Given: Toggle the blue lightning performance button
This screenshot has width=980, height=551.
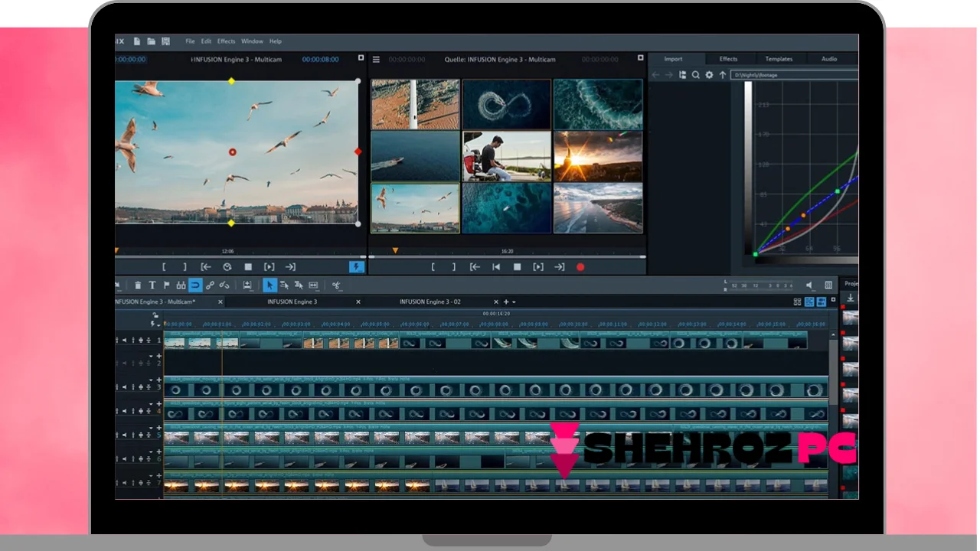Looking at the screenshot, I should (356, 267).
